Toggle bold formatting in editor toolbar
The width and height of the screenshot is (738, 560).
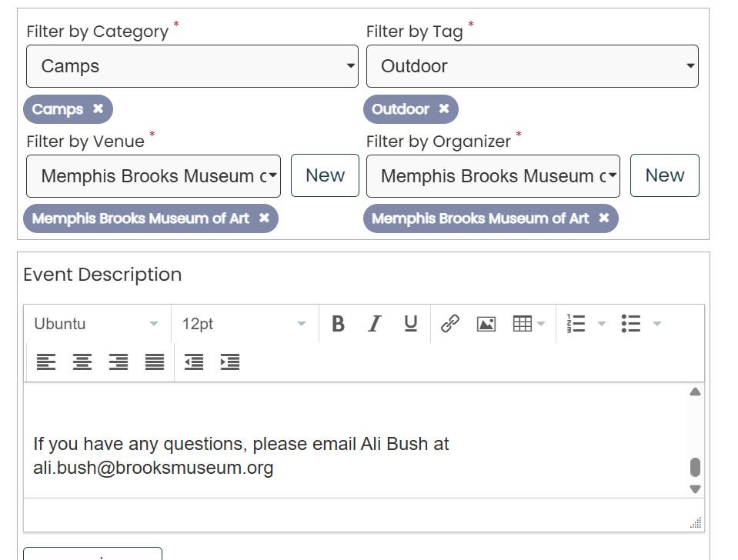(x=338, y=324)
